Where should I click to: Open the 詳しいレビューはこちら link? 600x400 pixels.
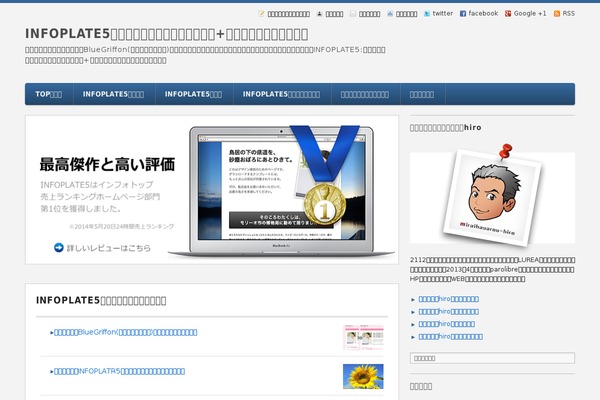(x=109, y=248)
